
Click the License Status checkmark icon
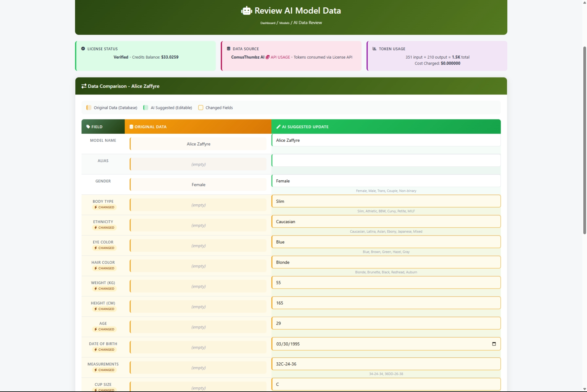[83, 49]
